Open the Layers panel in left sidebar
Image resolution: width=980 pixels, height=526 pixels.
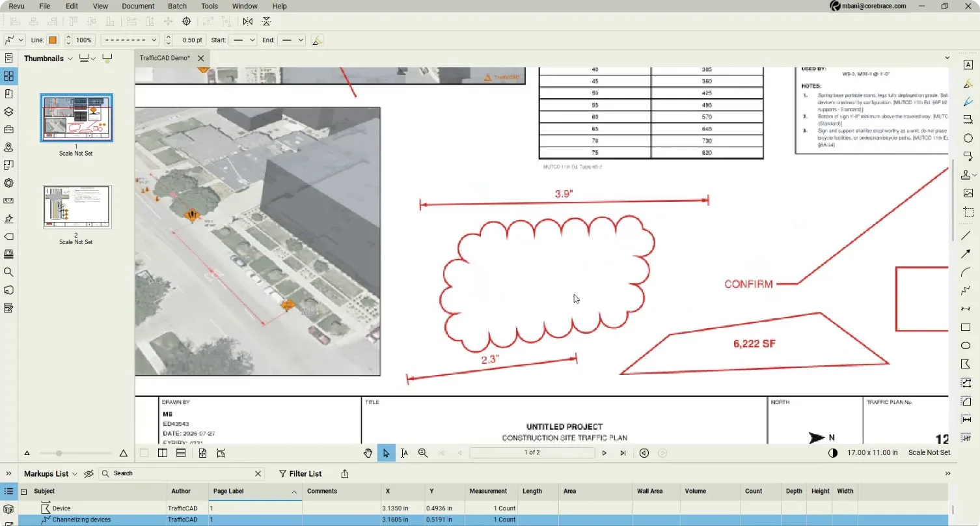tap(8, 112)
